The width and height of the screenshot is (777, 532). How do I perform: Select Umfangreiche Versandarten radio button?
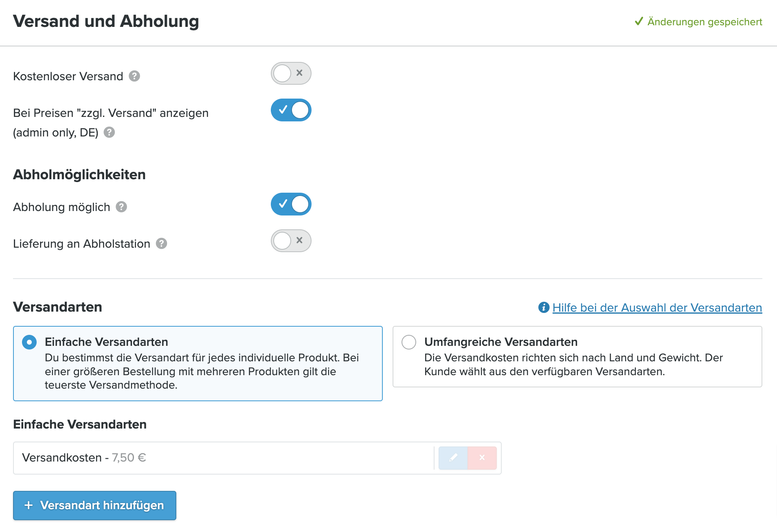(409, 342)
